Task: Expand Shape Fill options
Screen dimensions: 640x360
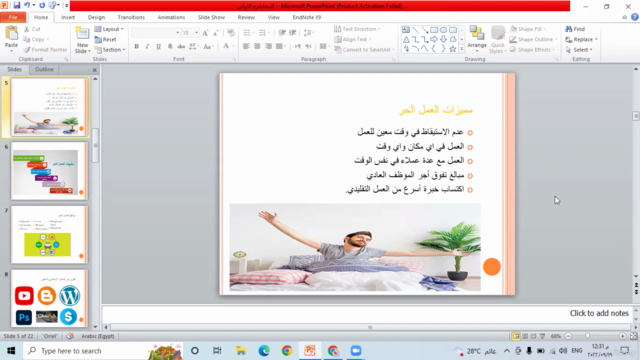Action: pos(528,29)
